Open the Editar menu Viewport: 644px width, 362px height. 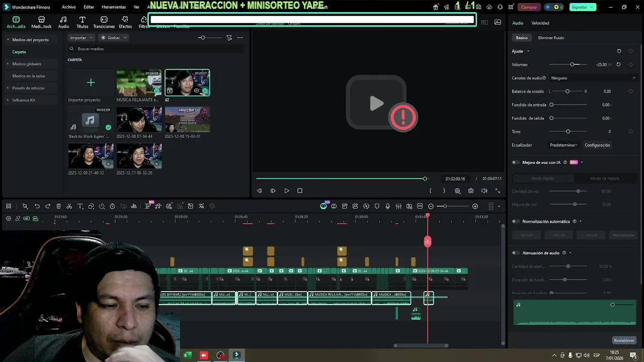tap(89, 7)
